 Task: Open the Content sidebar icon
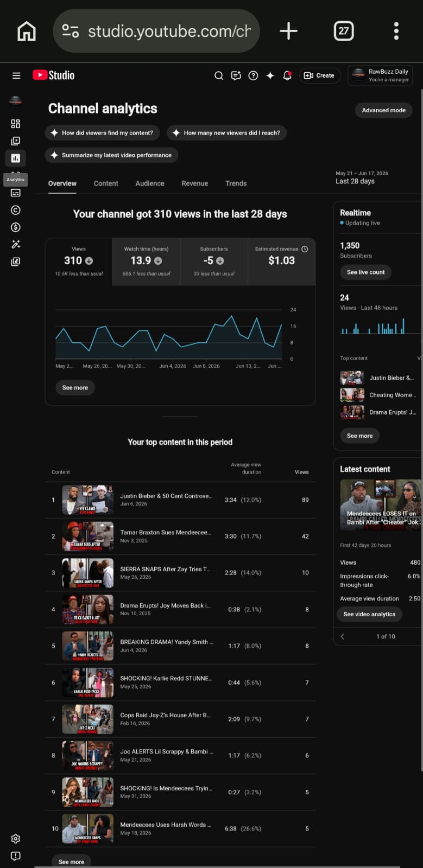pos(16,141)
